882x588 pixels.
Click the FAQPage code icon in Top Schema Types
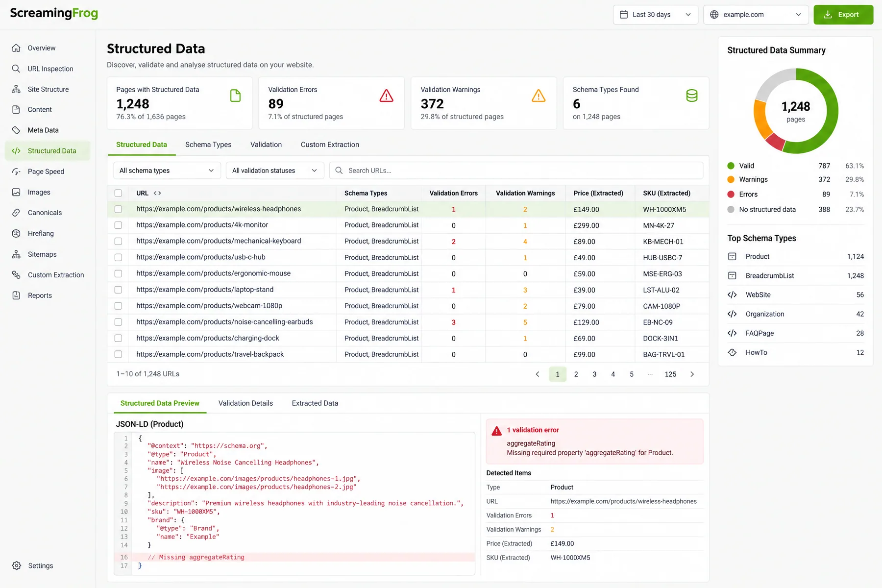click(732, 333)
